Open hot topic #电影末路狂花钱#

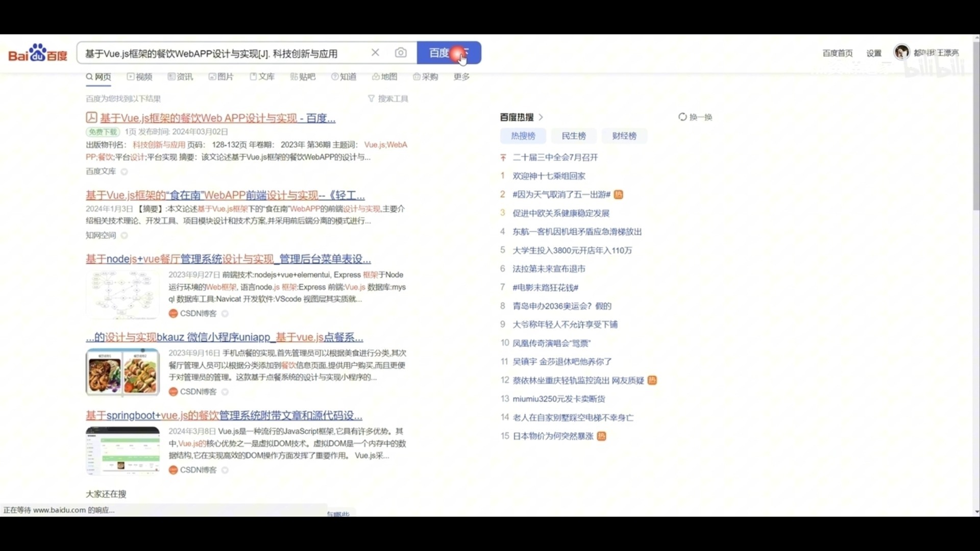click(546, 288)
